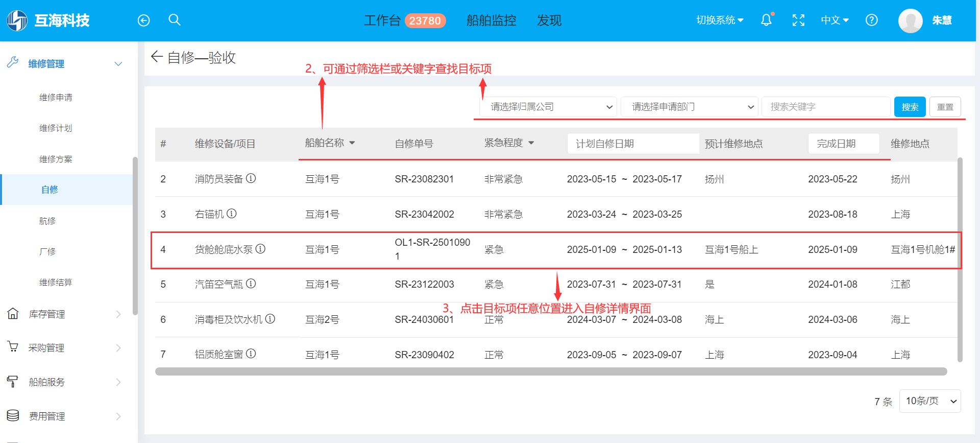Open the 中文 language dropdown

tap(835, 20)
